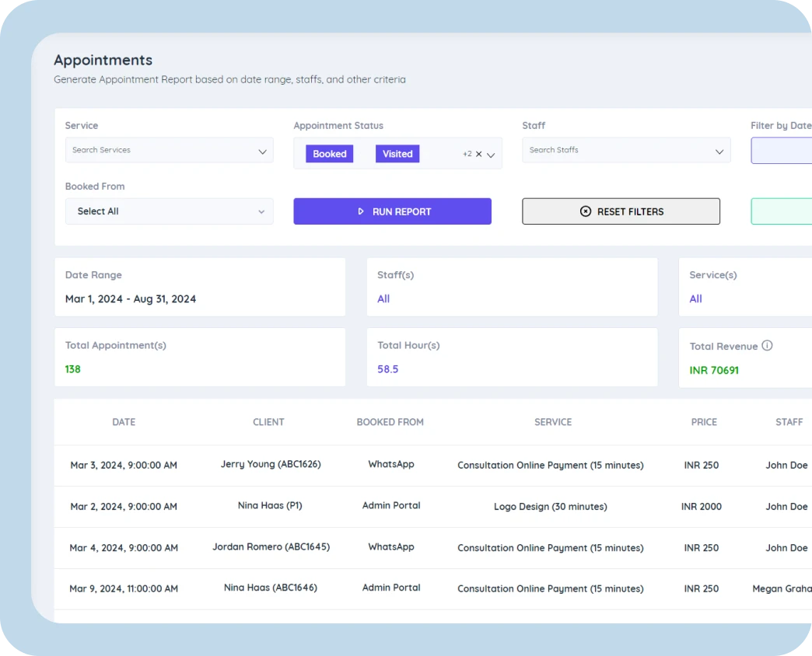Viewport: 812px width, 656px height.
Task: Click the green outlined button beside Reset Filters
Action: 781,211
